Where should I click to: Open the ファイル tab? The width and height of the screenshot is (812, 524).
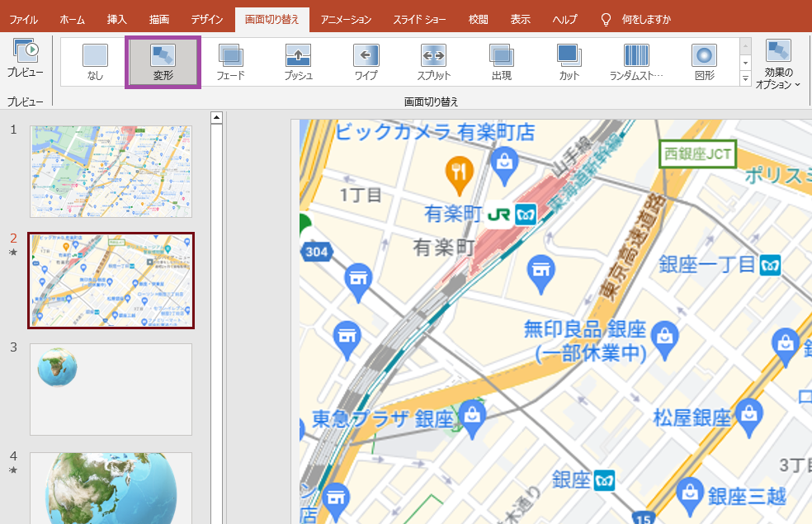pyautogui.click(x=24, y=20)
